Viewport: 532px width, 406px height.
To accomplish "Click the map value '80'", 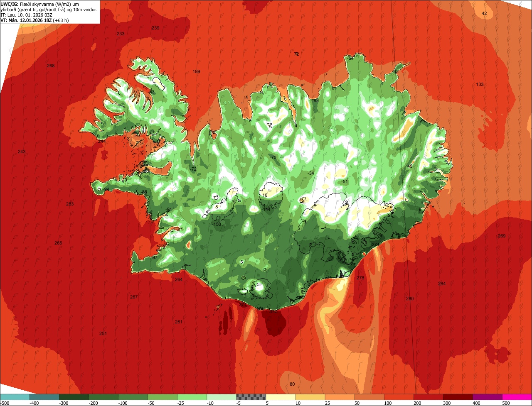I will click(292, 384).
